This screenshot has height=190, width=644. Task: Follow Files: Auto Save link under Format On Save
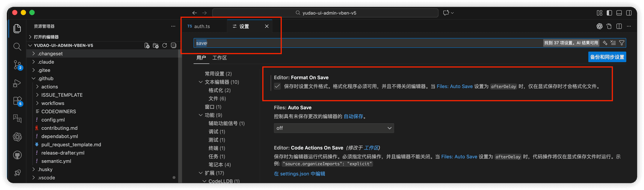[455, 87]
